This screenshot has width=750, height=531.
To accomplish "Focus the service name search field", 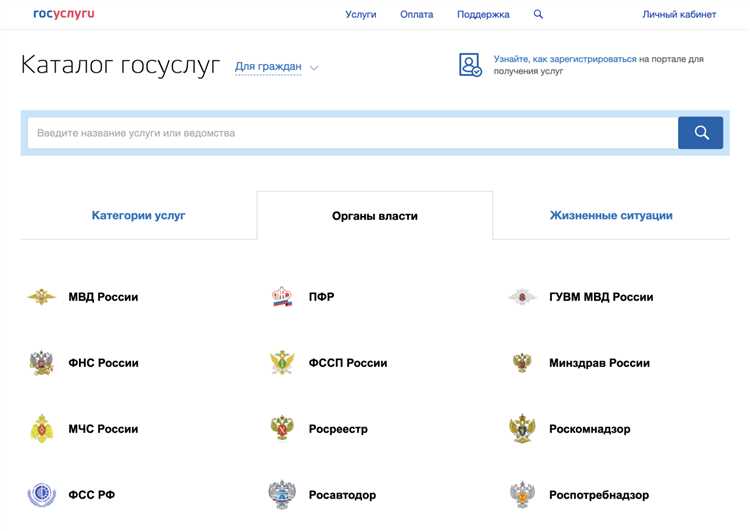I will pyautogui.click(x=353, y=133).
